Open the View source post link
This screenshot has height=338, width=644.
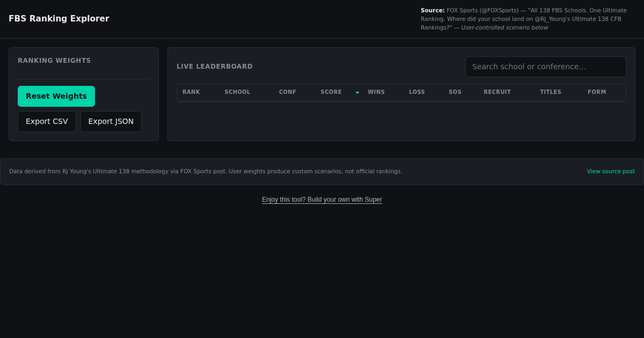pyautogui.click(x=611, y=172)
